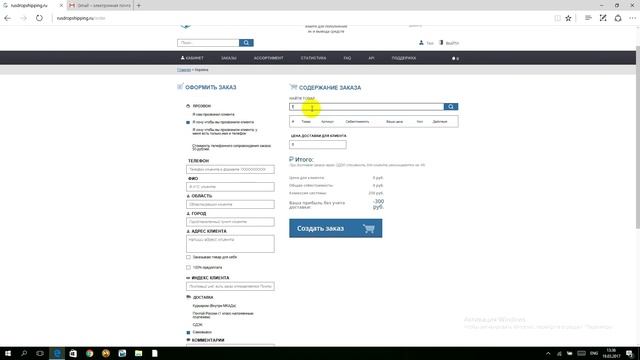Click the Главная breadcrumb link
Viewport: 640px width, 360px height.
point(184,70)
